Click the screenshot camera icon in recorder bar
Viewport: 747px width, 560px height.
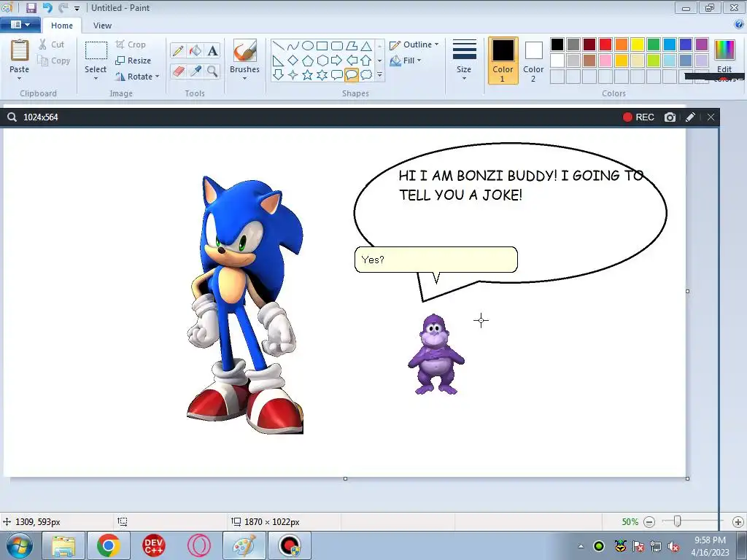click(x=670, y=117)
